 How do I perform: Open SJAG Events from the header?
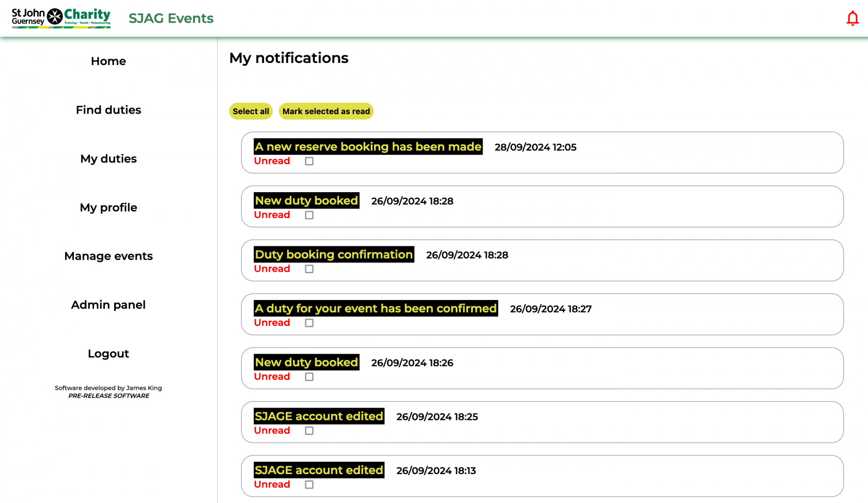click(x=171, y=19)
